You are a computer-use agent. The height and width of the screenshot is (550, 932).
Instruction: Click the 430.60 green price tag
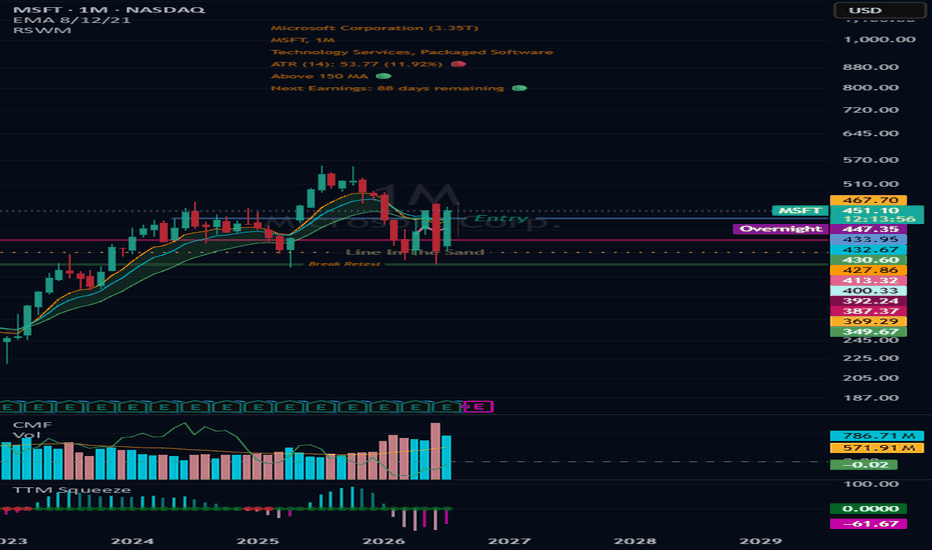pos(868,260)
